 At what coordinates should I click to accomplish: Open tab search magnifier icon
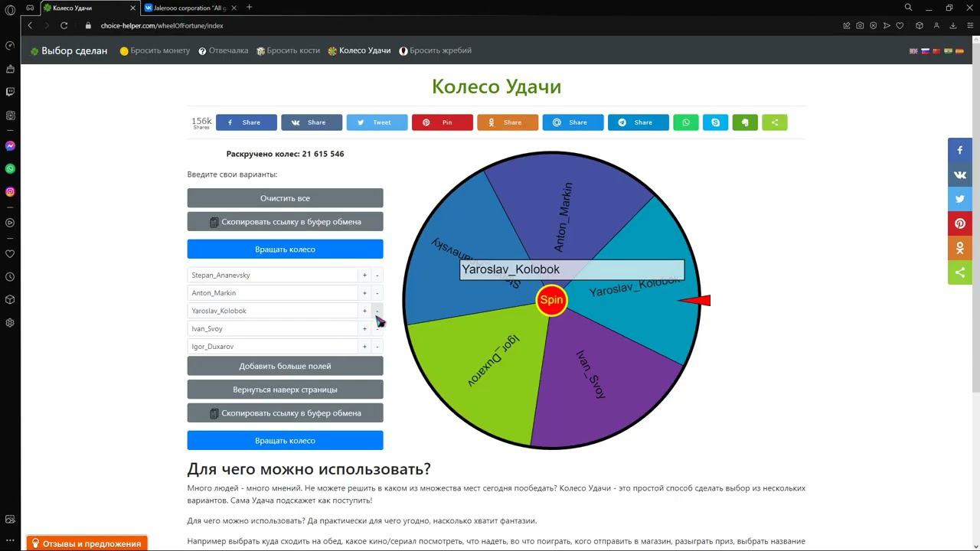point(908,8)
